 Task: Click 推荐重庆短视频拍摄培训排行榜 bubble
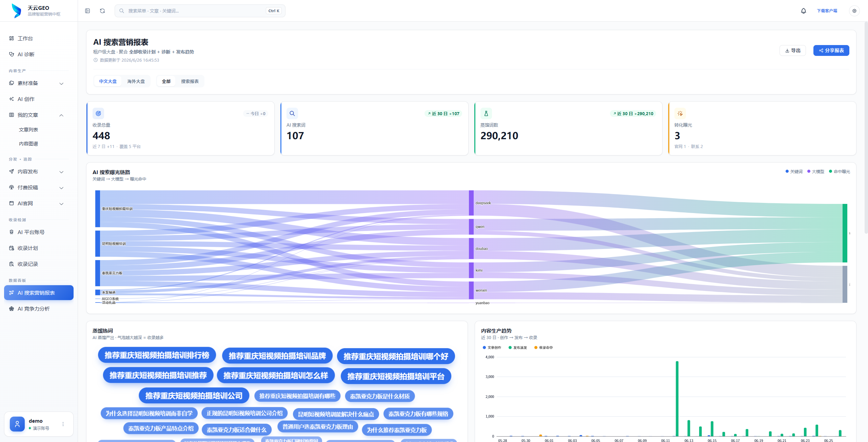[x=157, y=355]
